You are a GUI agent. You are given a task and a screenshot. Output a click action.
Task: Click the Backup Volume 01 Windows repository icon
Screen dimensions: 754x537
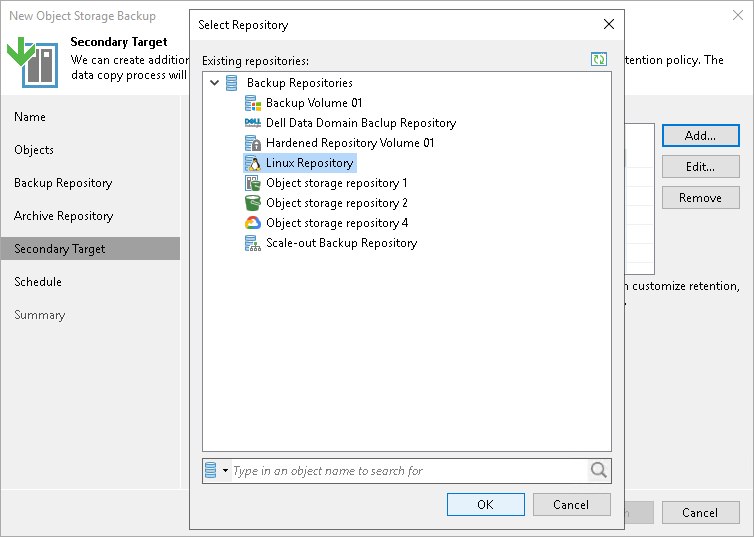(x=253, y=103)
